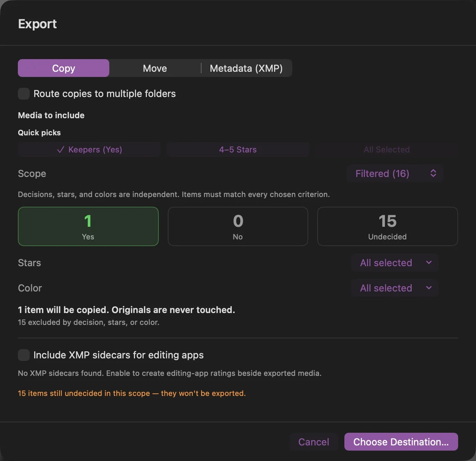Screen dimensions: 476x461
Task: Expand the Stars All selected dropdown
Action: click(395, 263)
